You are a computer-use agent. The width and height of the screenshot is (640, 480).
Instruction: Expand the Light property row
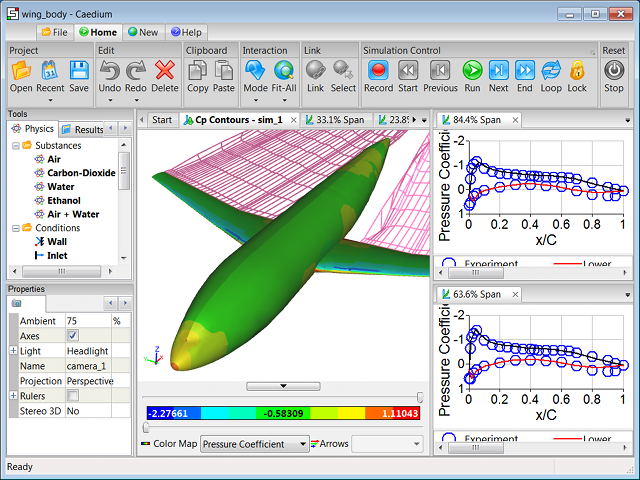coord(13,351)
